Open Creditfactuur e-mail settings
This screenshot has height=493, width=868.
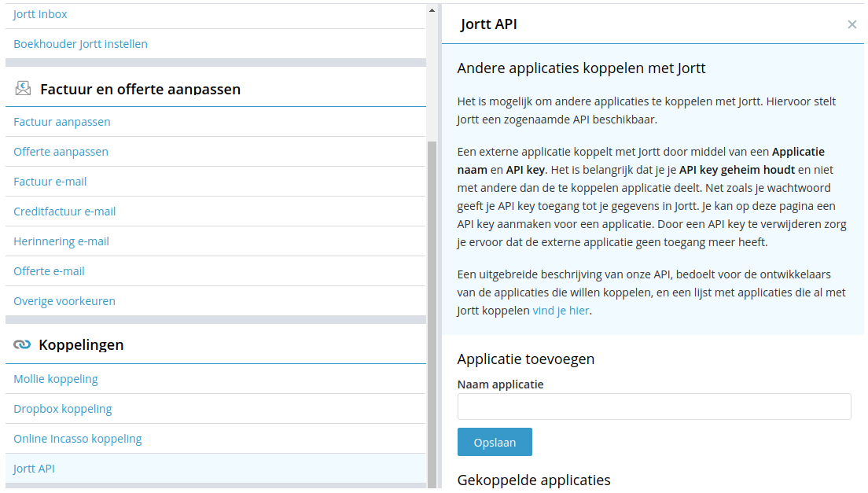click(x=64, y=212)
